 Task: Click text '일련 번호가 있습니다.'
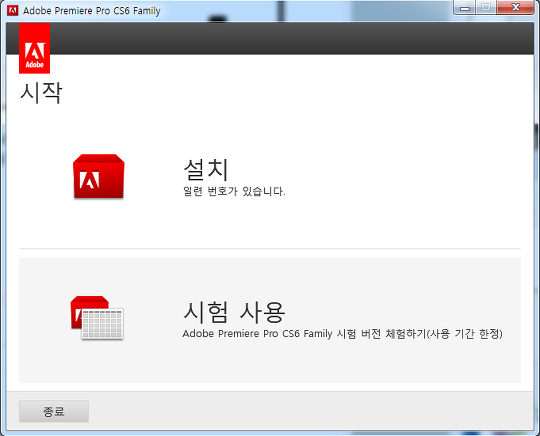(x=234, y=191)
